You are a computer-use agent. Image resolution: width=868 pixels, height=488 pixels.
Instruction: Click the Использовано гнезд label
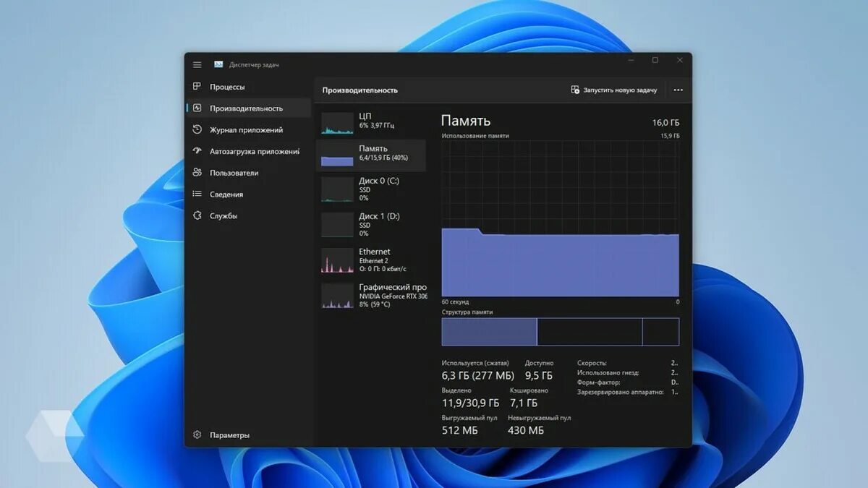(x=608, y=372)
